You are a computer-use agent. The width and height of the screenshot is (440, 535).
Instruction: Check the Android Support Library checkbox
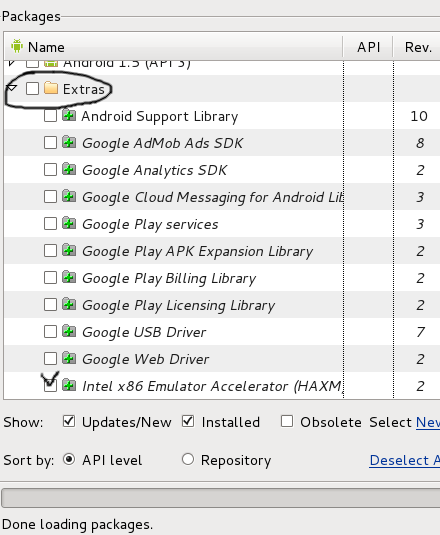[50, 116]
